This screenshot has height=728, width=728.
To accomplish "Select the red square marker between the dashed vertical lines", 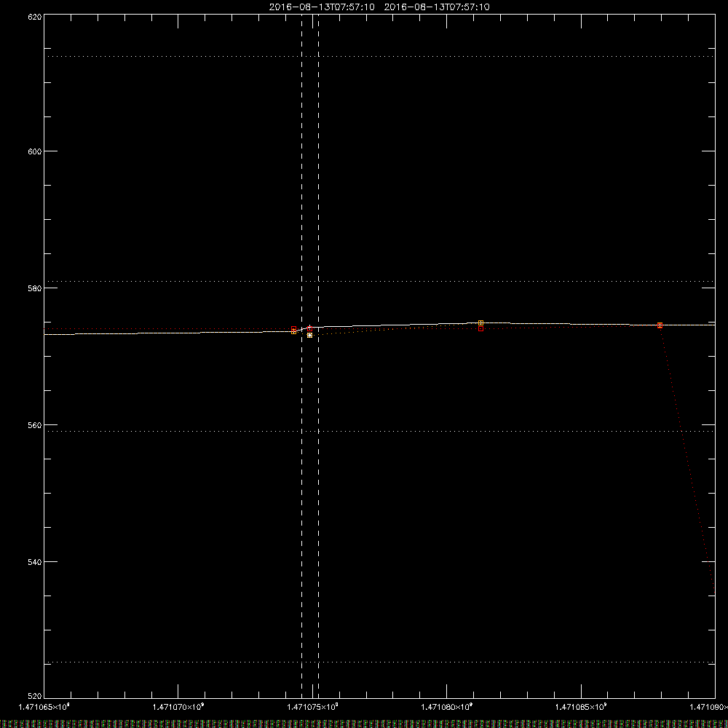I will tap(309, 329).
